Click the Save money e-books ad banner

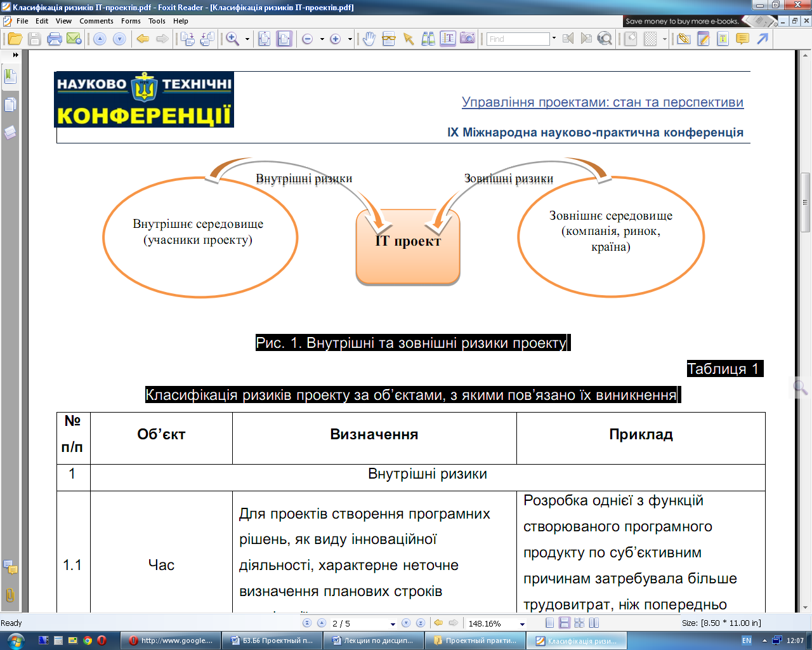pos(700,21)
